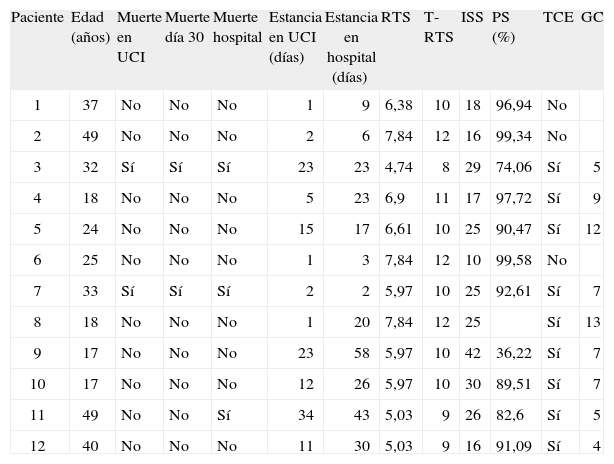Select the PS value 99,58
The image size is (614, 464).
(x=511, y=260)
